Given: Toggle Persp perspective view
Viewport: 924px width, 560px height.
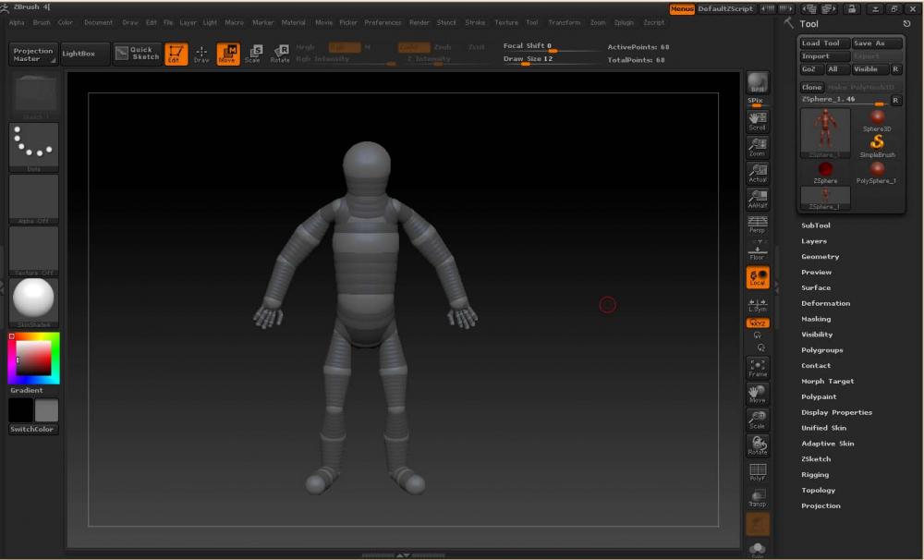Looking at the screenshot, I should click(758, 225).
